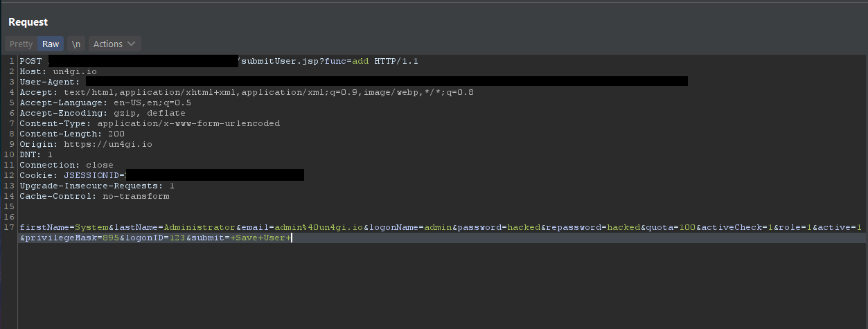
Task: Click the firstName=System parameter
Action: (64, 227)
